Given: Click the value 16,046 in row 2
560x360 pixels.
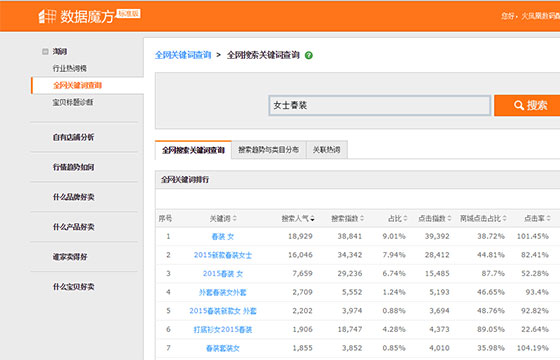Looking at the screenshot, I should coord(300,255).
